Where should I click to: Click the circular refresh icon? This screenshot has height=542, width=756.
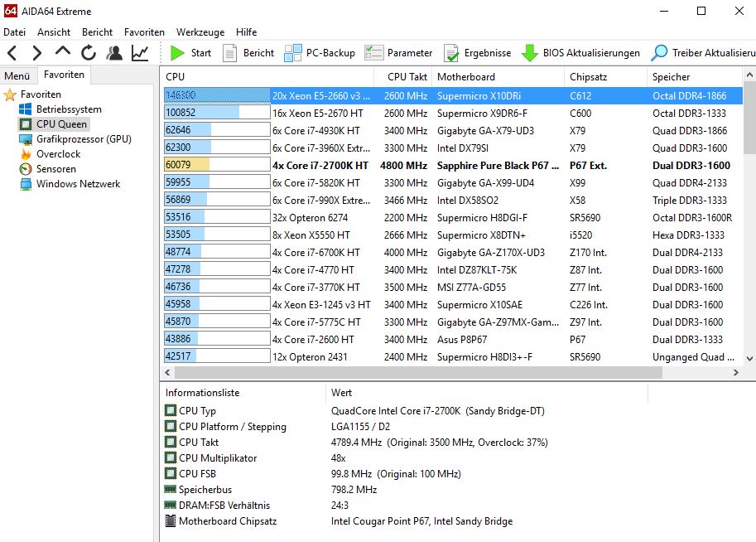point(89,51)
